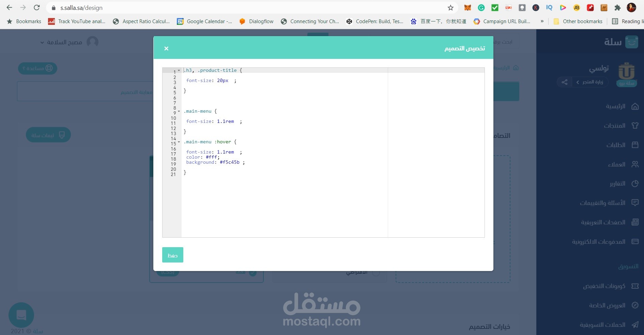Open the live chat bubble widget
Screen dimensions: 644x335
click(21, 315)
